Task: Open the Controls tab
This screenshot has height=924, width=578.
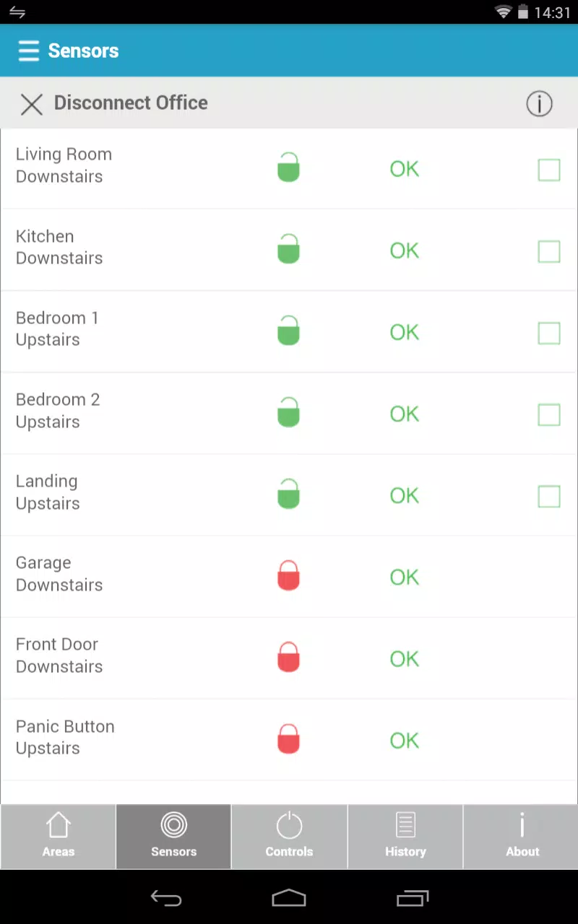Action: 289,837
